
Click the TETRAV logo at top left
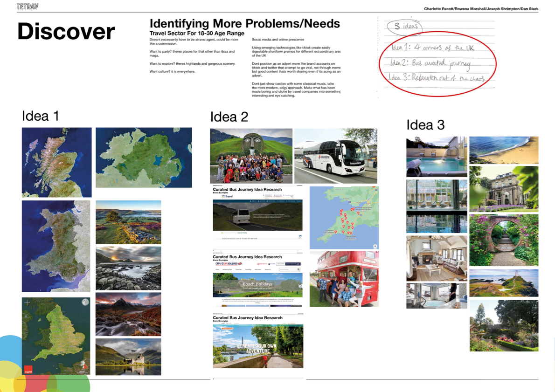pos(27,7)
